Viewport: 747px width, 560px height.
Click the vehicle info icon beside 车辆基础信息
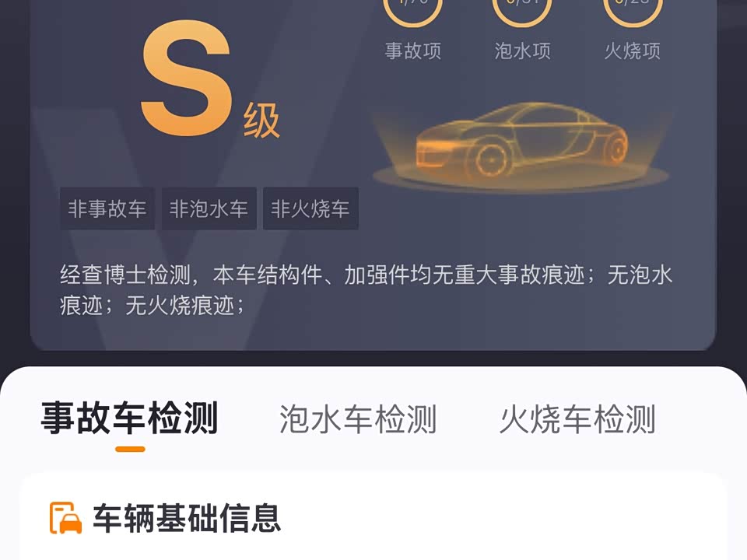click(65, 518)
